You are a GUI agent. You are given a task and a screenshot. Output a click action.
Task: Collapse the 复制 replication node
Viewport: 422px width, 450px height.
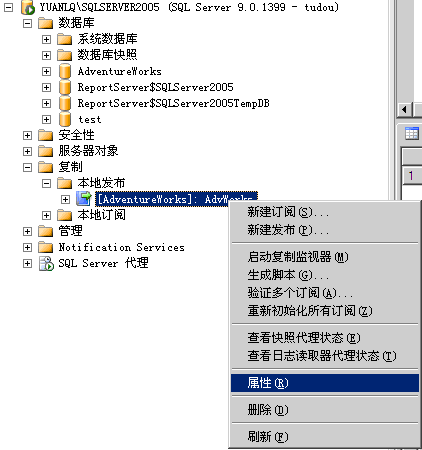27,167
